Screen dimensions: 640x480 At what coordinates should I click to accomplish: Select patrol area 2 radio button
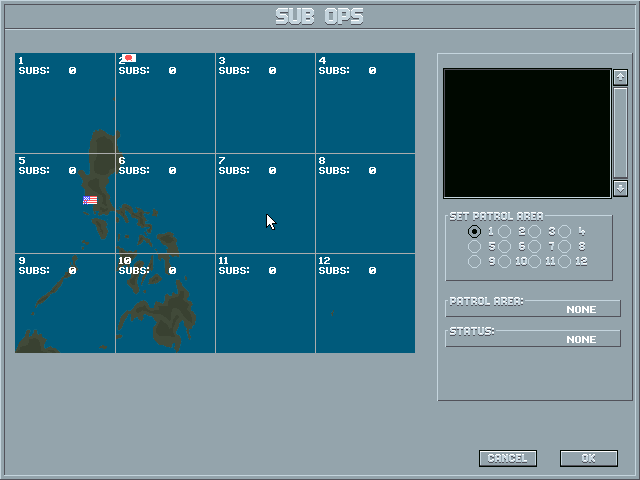point(504,231)
